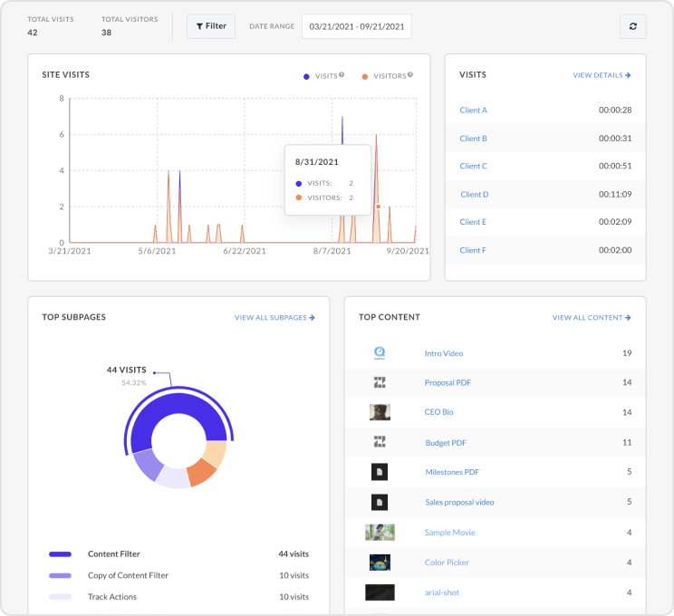Open the date range field
This screenshot has width=674, height=616.
(356, 26)
